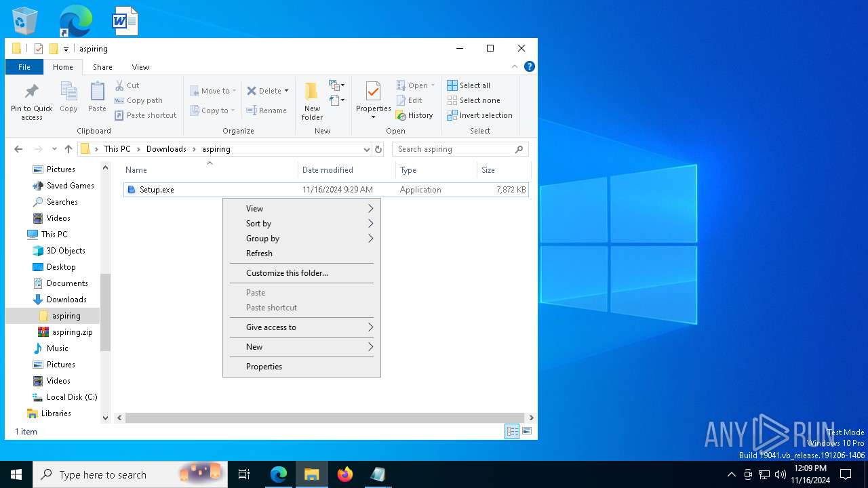Go up one folder level
Screen dimensions: 868x488
(68, 149)
